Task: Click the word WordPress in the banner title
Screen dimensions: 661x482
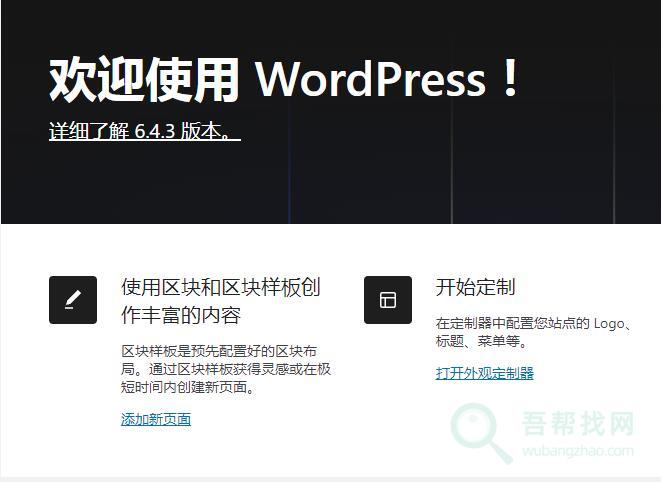Action: (x=371, y=79)
